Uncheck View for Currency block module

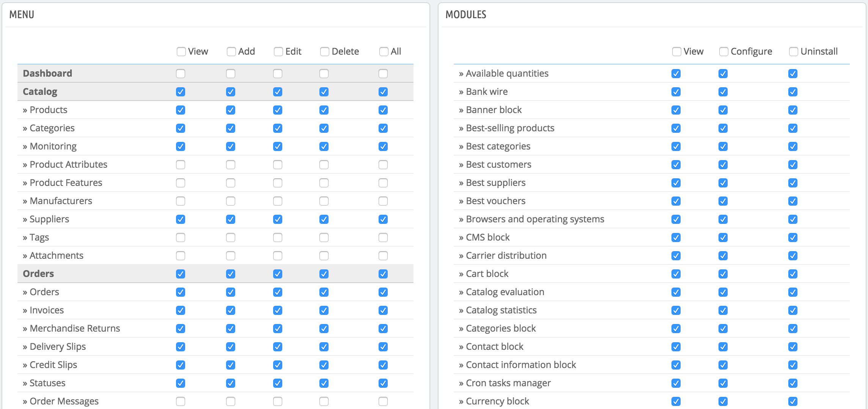click(x=676, y=401)
